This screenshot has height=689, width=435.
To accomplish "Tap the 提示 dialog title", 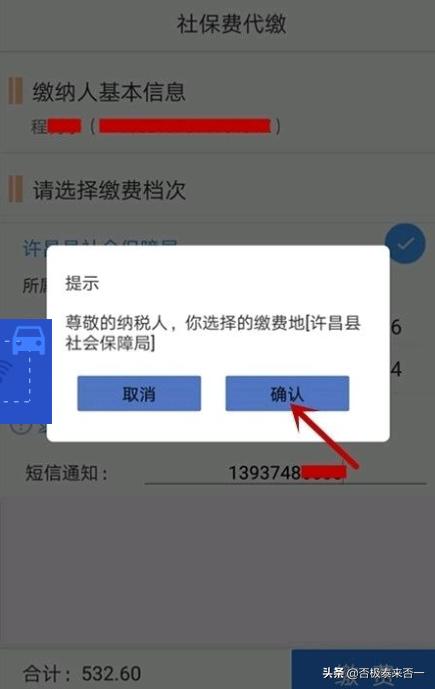I will pyautogui.click(x=82, y=283).
